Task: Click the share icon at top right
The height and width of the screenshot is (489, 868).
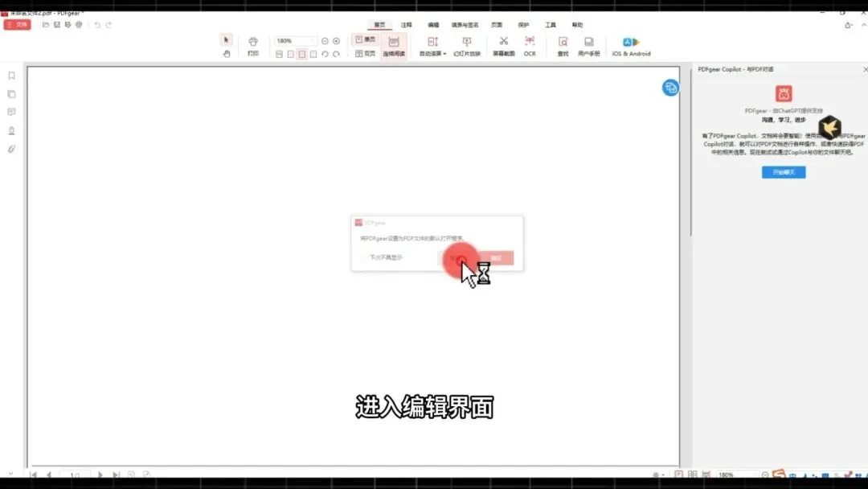Action: point(848,25)
